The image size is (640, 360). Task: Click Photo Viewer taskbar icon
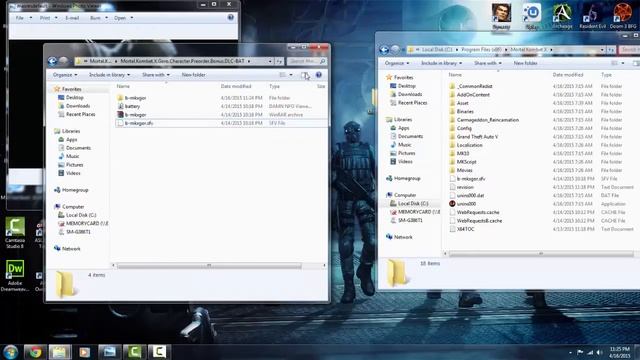point(109,352)
